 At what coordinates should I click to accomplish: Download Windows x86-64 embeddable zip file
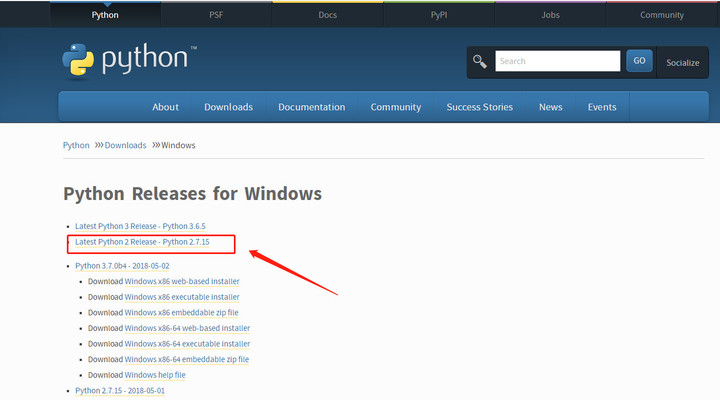(186, 360)
